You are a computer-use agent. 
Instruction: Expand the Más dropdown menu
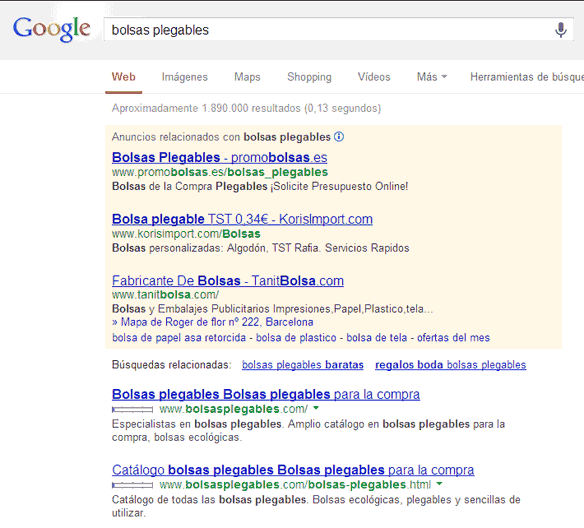(432, 77)
